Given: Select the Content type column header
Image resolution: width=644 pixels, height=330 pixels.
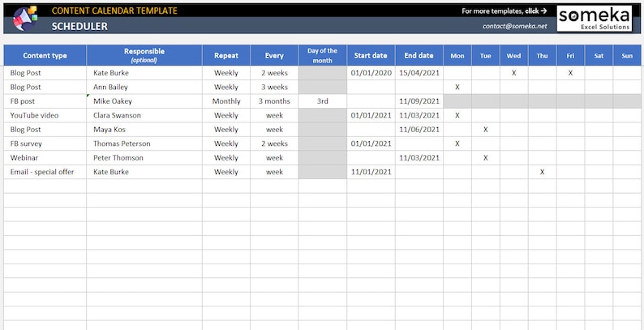Looking at the screenshot, I should pyautogui.click(x=45, y=55).
